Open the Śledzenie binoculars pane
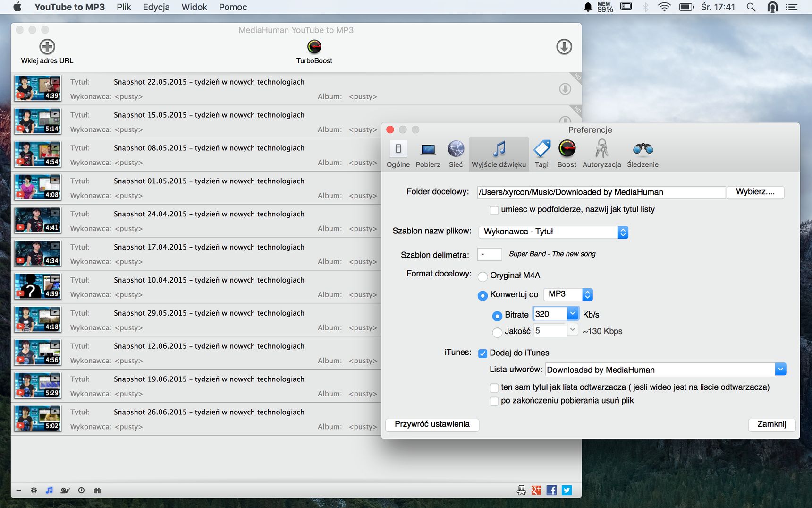 click(643, 154)
